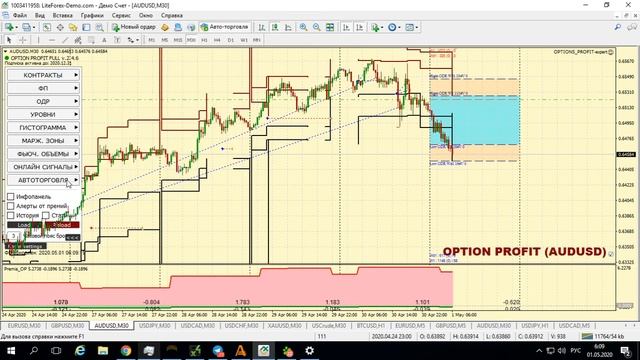Select the trendline drawing tool
The image size is (640, 360).
65,40
